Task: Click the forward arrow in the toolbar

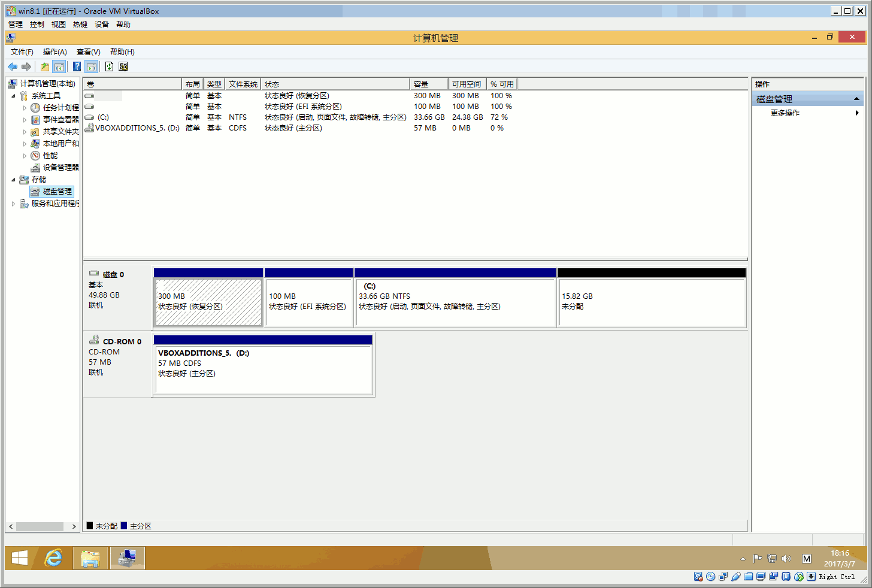Action: [26, 66]
